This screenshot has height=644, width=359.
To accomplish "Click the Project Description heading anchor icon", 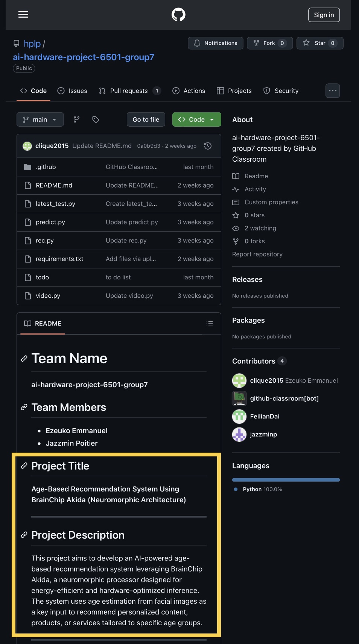I will pos(24,535).
